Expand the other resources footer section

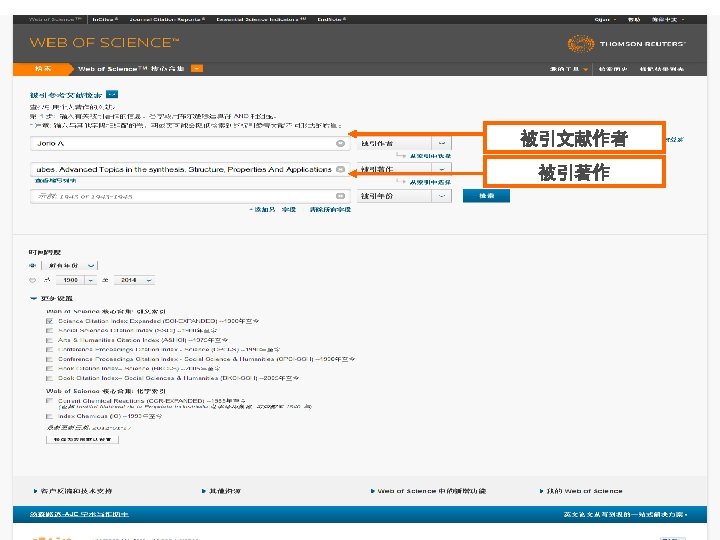(x=221, y=491)
